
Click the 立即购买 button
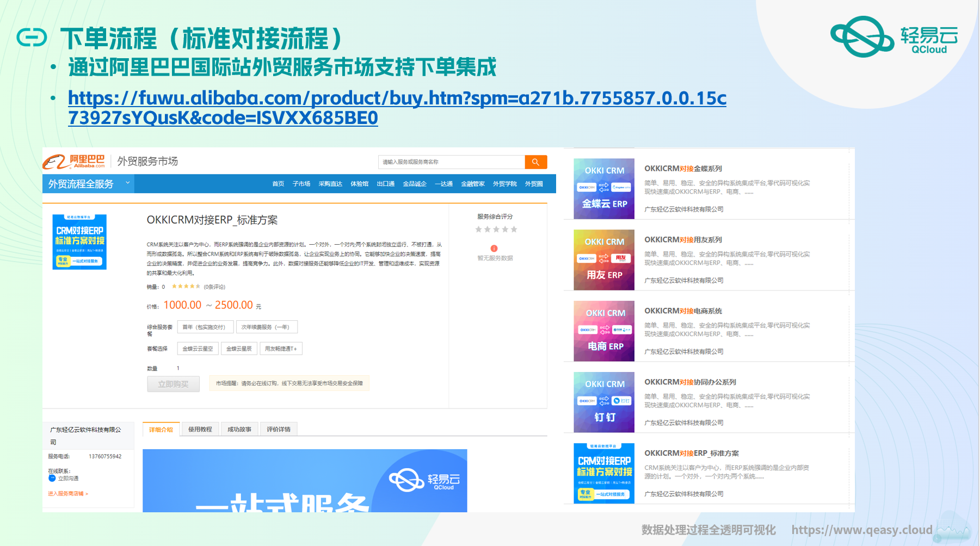coord(173,384)
